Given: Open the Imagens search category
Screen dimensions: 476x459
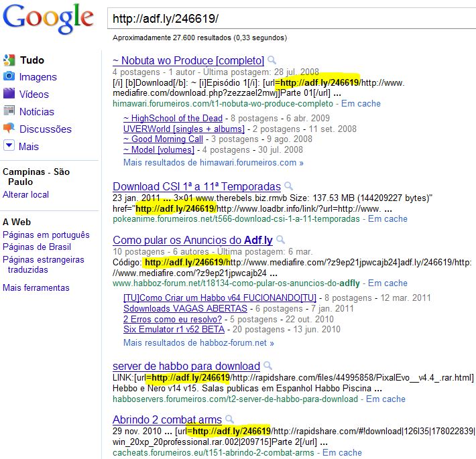Looking at the screenshot, I should [38, 77].
